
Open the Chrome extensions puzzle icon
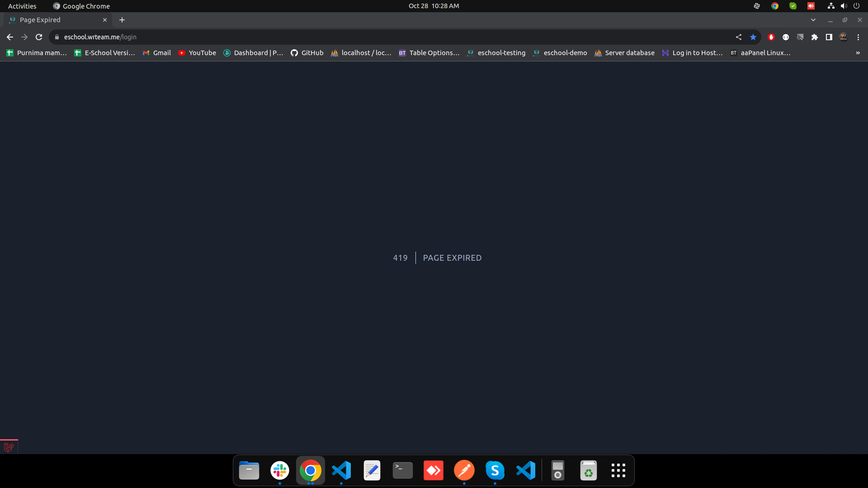pyautogui.click(x=815, y=37)
